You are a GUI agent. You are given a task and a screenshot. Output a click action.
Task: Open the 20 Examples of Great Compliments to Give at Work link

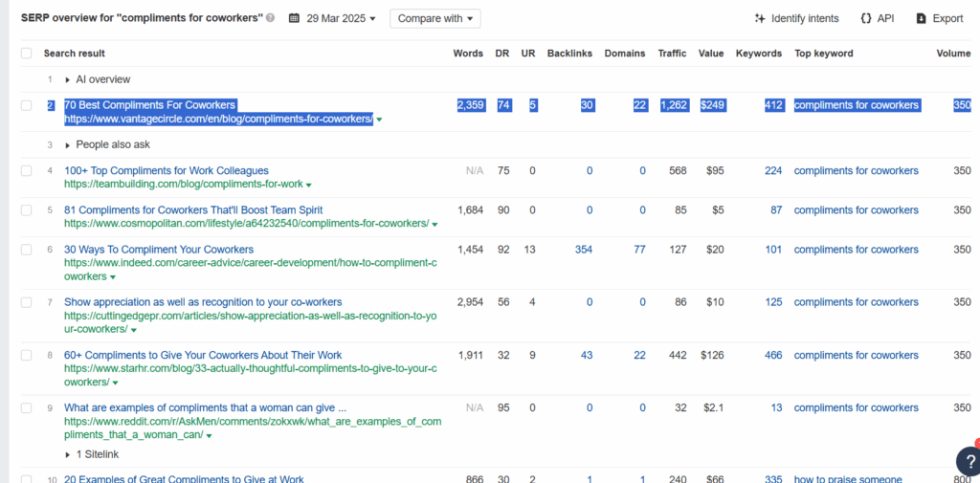pos(184,478)
